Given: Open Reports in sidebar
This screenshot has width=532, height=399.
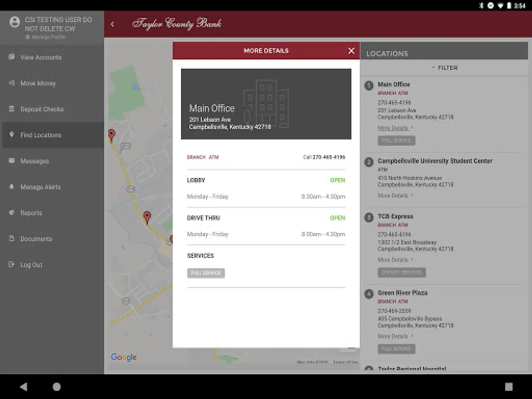Looking at the screenshot, I should 52,213.
